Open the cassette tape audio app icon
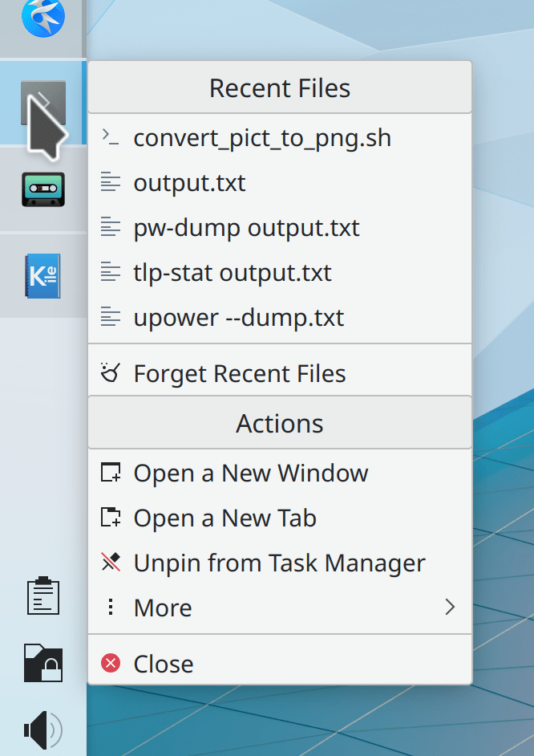 click(42, 190)
